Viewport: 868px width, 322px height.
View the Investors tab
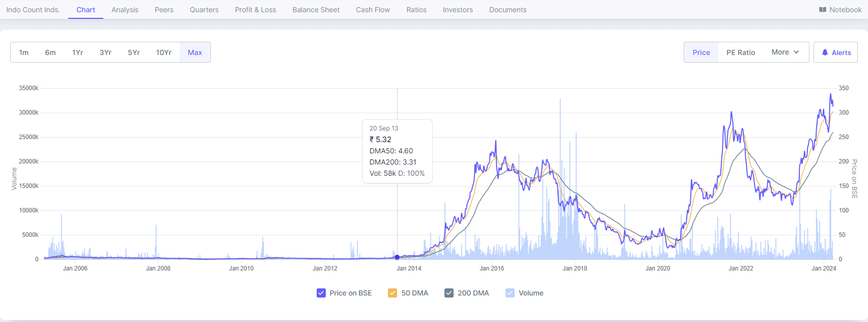coord(458,10)
